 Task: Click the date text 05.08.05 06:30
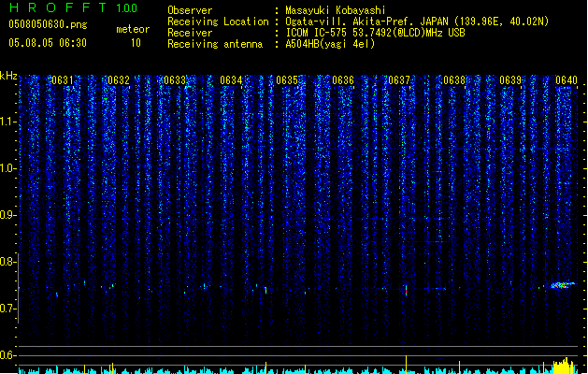point(48,43)
